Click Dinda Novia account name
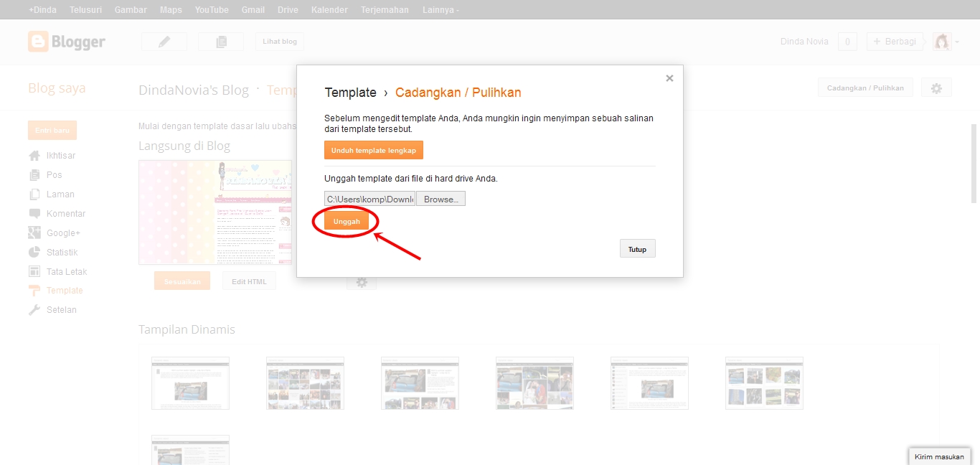This screenshot has height=465, width=980. point(804,42)
